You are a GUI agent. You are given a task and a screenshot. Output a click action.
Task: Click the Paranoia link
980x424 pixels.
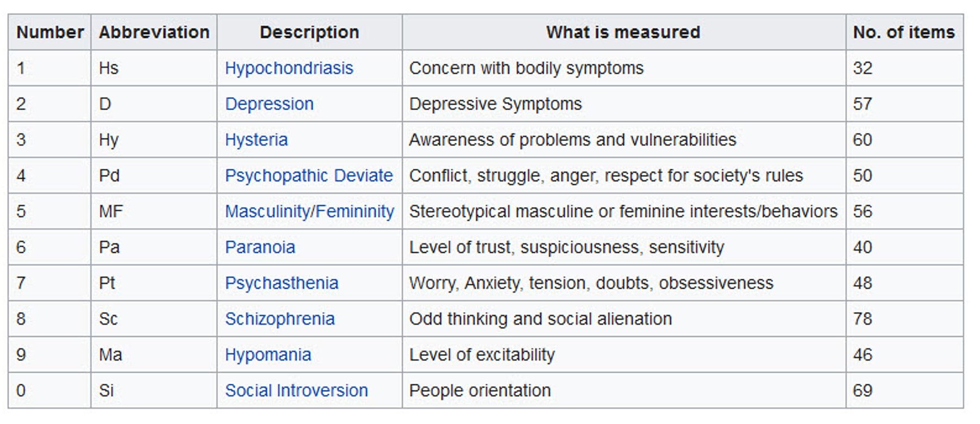tap(260, 247)
